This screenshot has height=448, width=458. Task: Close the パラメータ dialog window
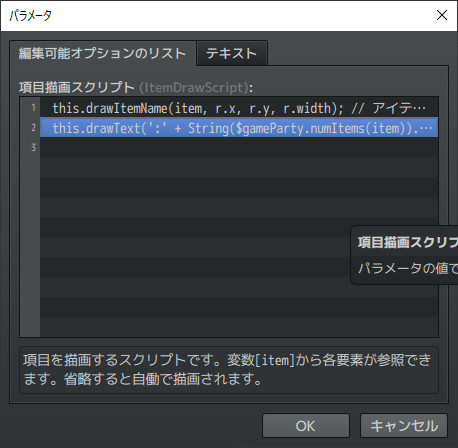coord(442,15)
